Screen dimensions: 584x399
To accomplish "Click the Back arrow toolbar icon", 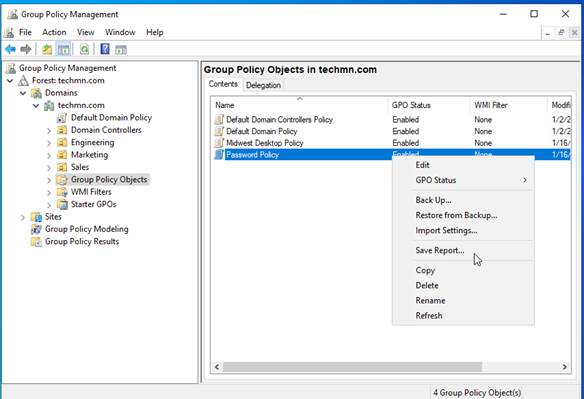I will coord(10,49).
